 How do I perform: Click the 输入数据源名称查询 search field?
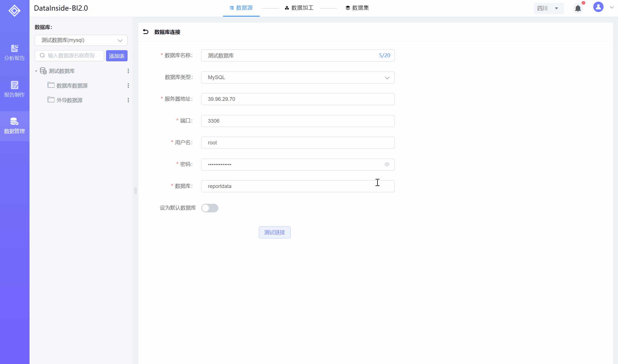pos(69,56)
